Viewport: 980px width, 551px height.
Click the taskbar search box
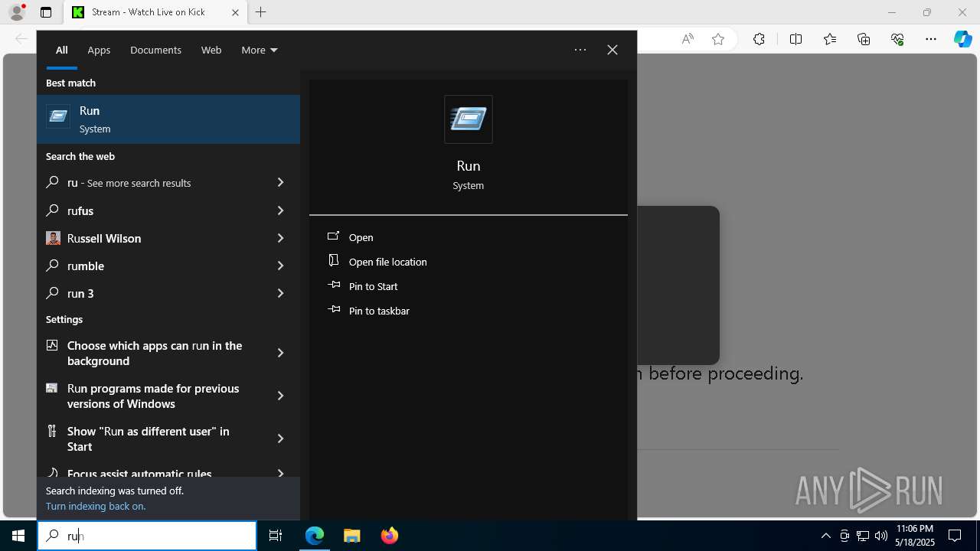click(147, 536)
